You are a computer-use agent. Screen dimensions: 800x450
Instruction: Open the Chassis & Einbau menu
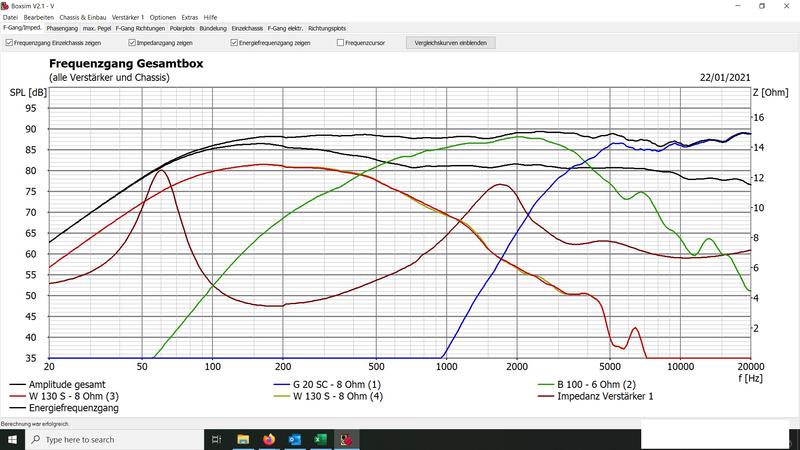click(x=83, y=17)
